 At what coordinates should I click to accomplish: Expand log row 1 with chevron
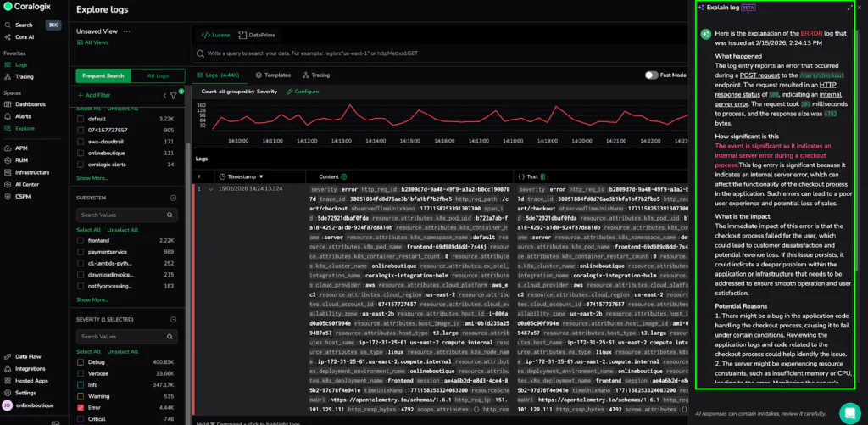(x=210, y=188)
